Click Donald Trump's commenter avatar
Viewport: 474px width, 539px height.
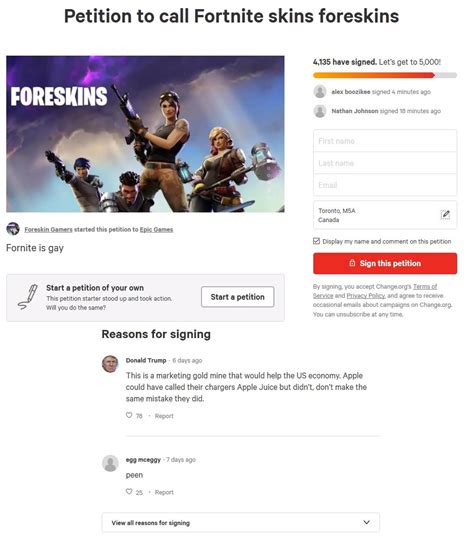click(x=110, y=364)
